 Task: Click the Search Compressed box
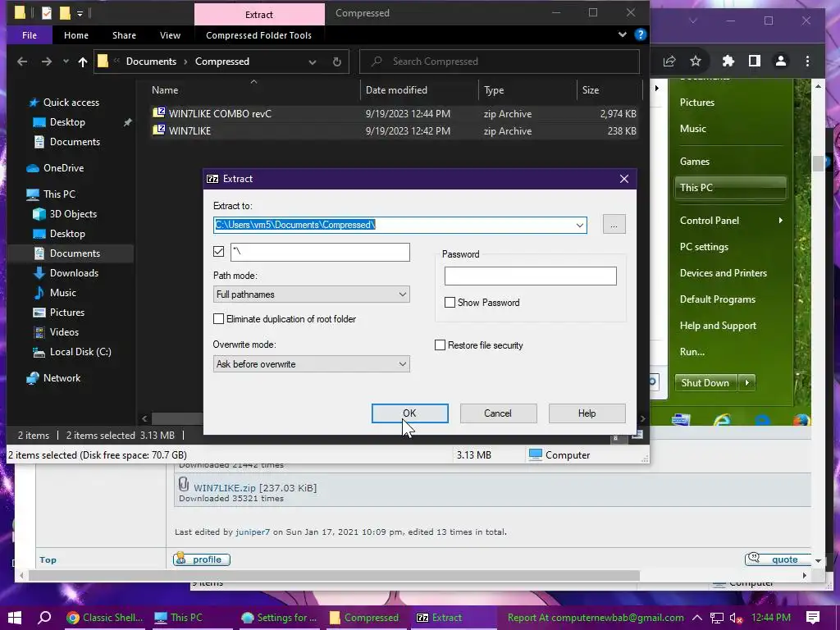500,62
